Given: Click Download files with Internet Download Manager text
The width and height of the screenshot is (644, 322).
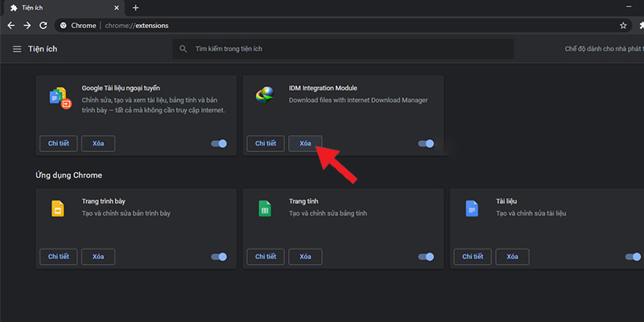Looking at the screenshot, I should point(358,100).
